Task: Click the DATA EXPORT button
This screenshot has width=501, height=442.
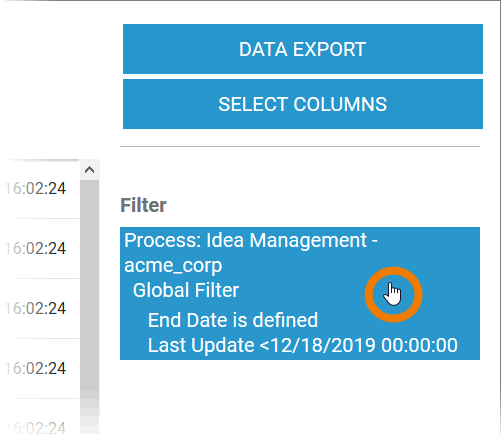Action: click(303, 49)
